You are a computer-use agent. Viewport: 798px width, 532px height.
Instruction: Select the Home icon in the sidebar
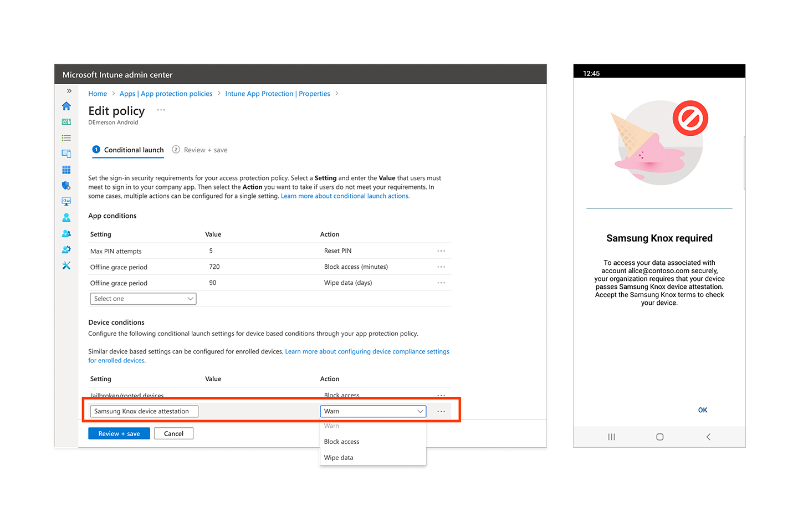(66, 106)
